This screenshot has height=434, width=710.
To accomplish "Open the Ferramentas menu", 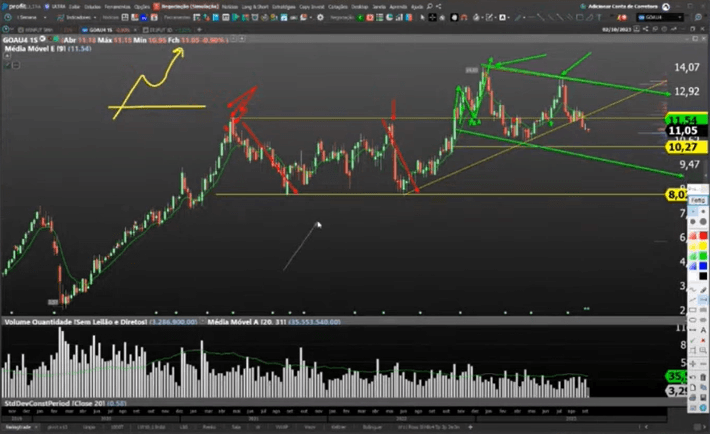I will click(x=118, y=6).
